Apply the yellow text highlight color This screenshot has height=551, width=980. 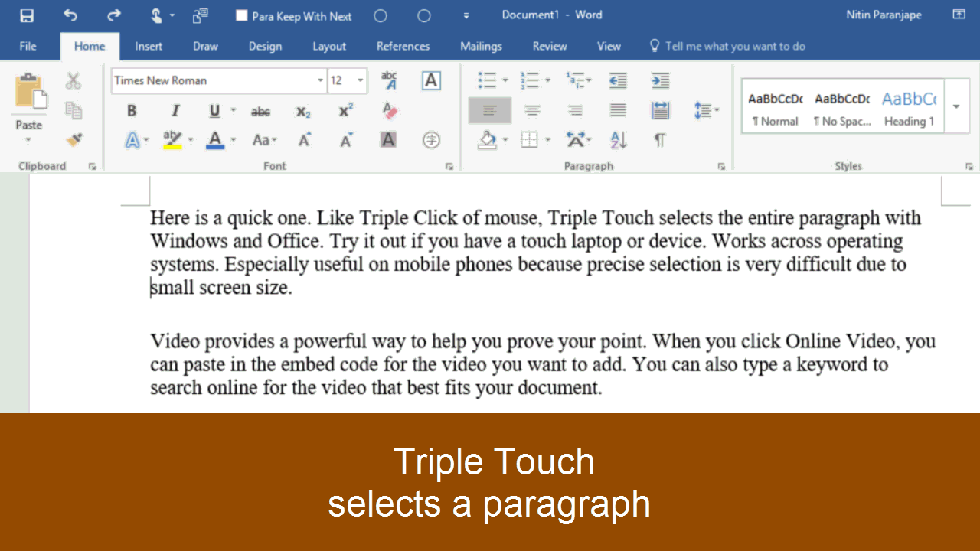172,140
